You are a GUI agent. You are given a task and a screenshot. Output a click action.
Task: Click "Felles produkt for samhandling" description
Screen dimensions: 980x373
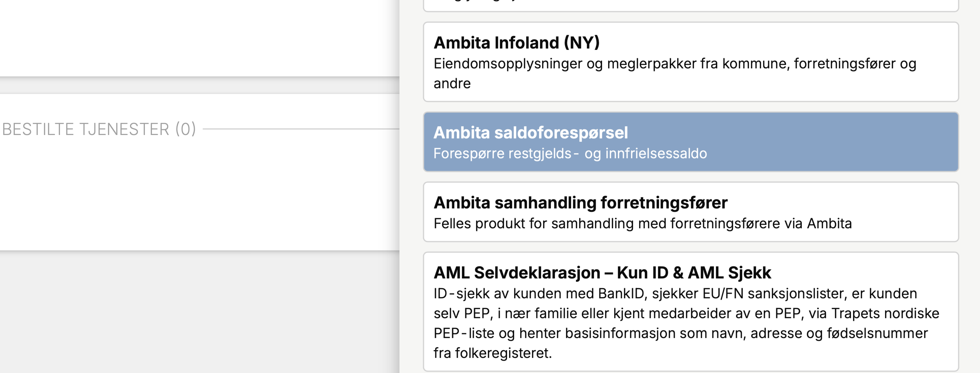642,224
